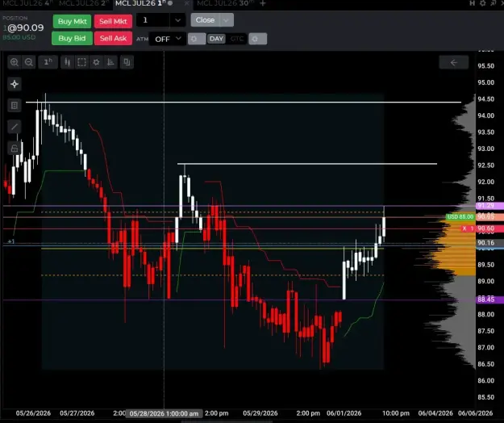Click the H icon in top bar
This screenshot has width=504, height=423.
[x=473, y=3]
